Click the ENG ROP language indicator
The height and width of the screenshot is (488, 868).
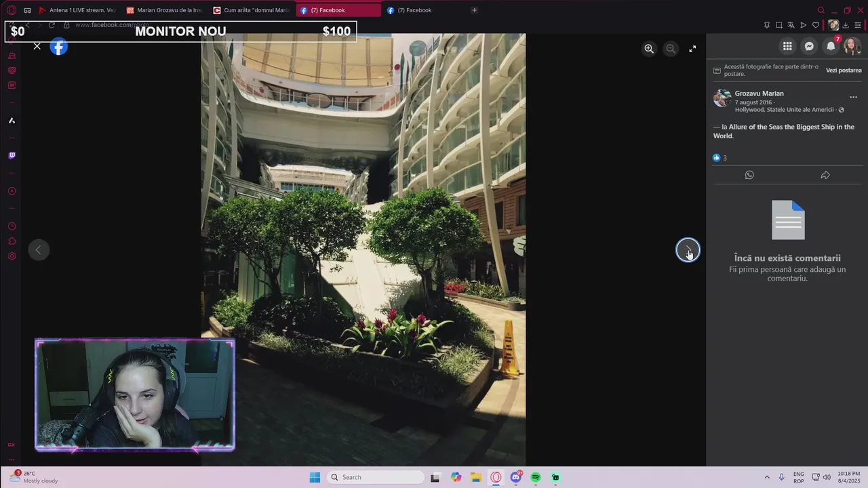tap(799, 477)
